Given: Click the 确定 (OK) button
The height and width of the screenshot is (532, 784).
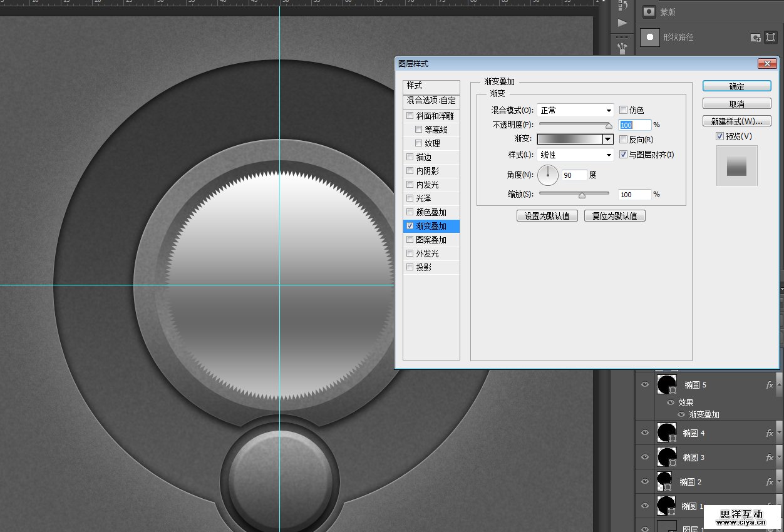Looking at the screenshot, I should 736,86.
